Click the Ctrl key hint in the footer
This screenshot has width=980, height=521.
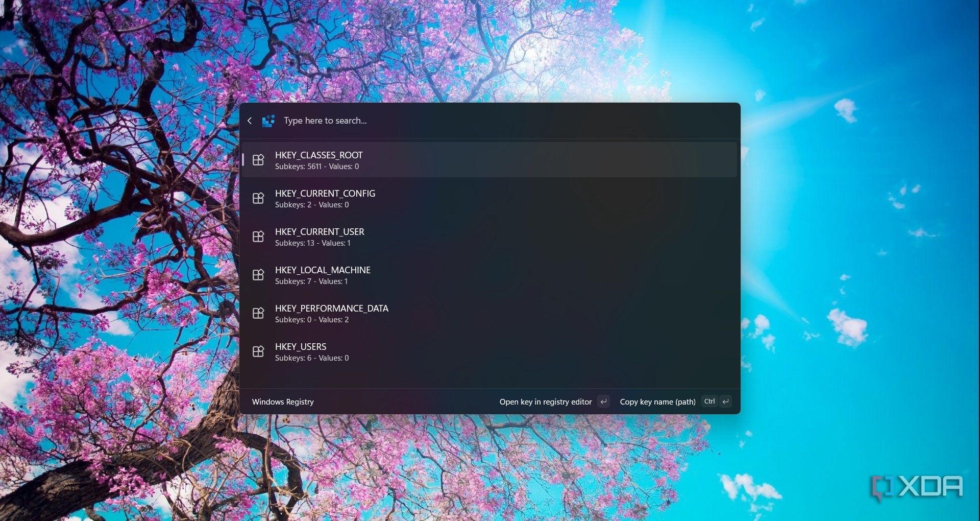709,401
